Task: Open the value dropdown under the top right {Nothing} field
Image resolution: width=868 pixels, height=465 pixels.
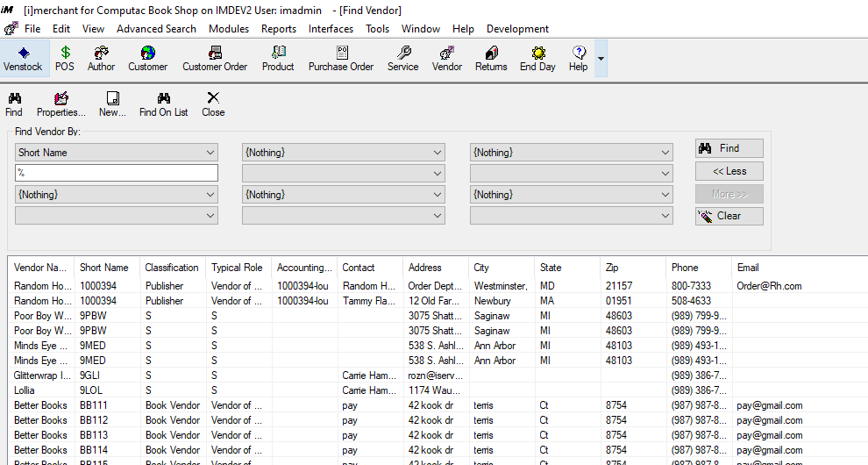Action: point(665,174)
